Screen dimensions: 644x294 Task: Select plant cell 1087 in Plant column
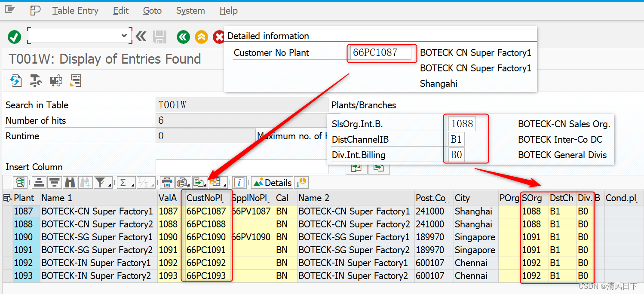(26, 211)
